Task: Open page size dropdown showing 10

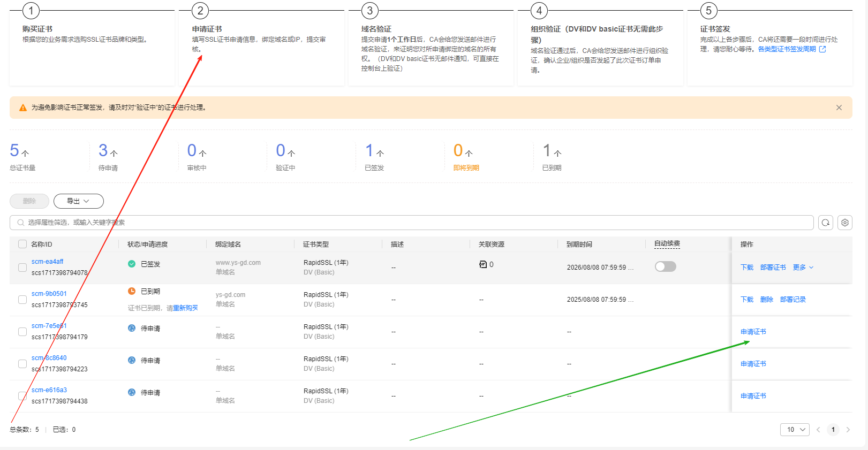Action: tap(795, 430)
